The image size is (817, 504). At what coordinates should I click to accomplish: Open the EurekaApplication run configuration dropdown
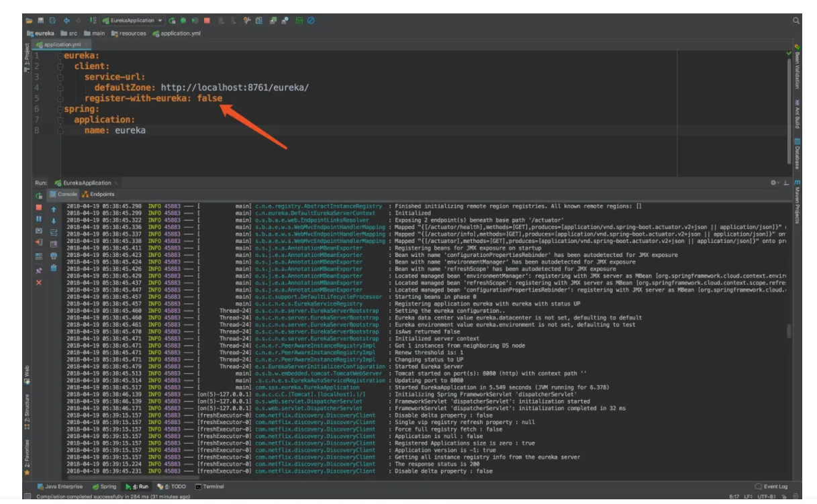(131, 21)
